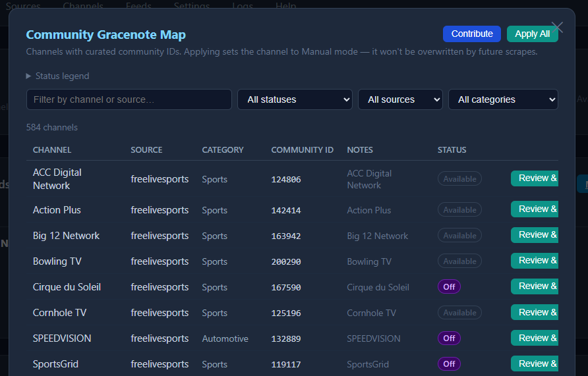Click the Available status badge for Bowling TV
The width and height of the screenshot is (588, 376).
point(459,261)
